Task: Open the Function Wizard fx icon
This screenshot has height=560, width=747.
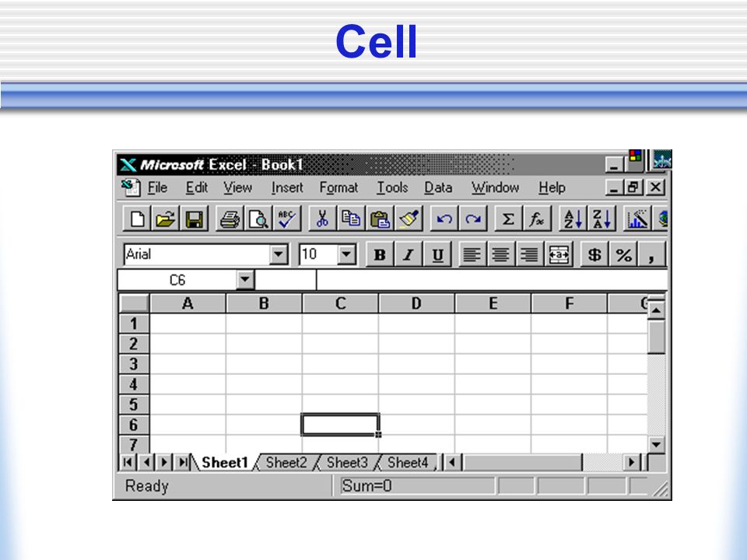Action: (x=537, y=219)
